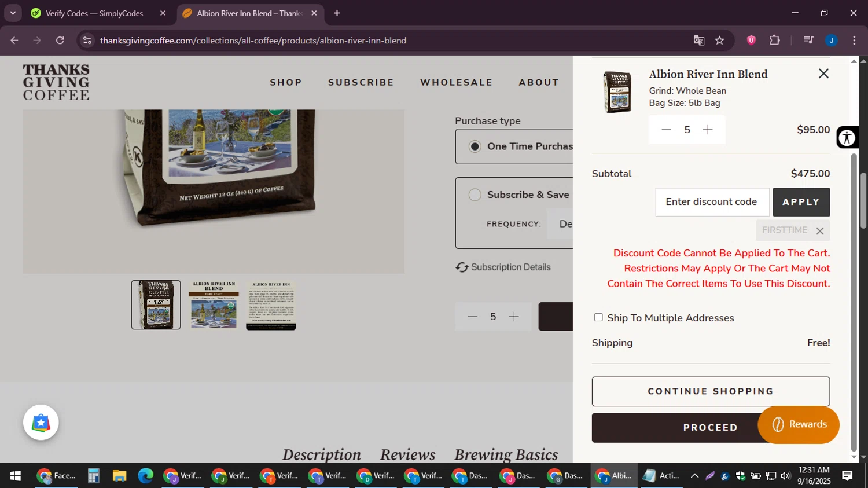
Task: Show hidden system tray icons
Action: pos(694,476)
